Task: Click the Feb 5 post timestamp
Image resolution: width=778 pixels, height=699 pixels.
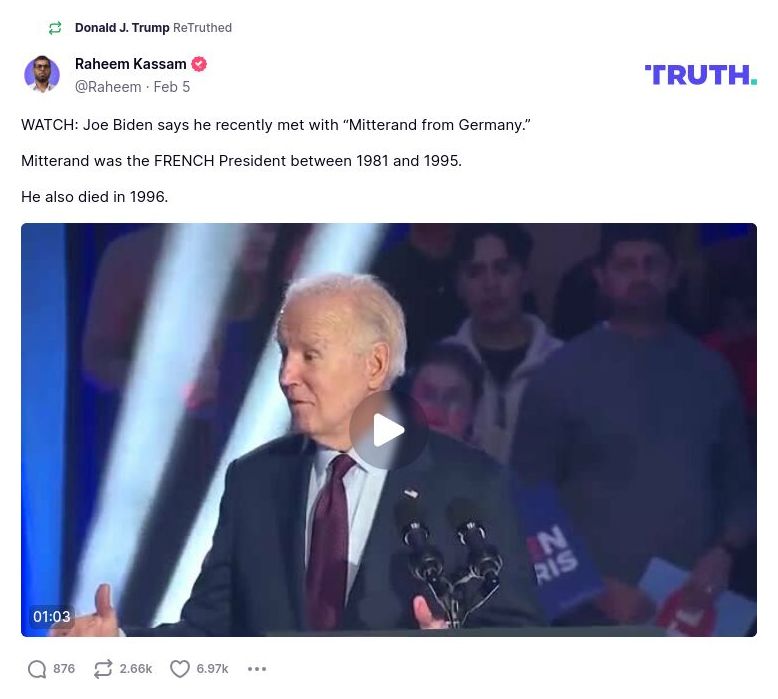Action: [x=172, y=87]
